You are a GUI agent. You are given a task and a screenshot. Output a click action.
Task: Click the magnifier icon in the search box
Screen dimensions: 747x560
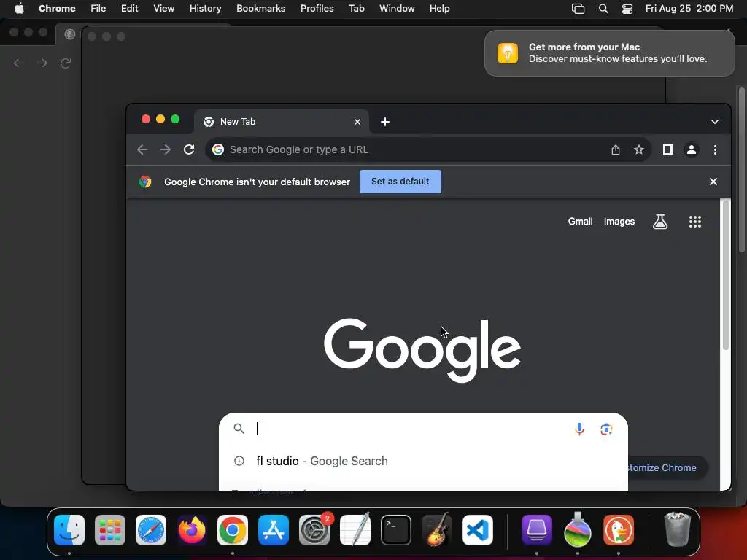click(x=239, y=429)
